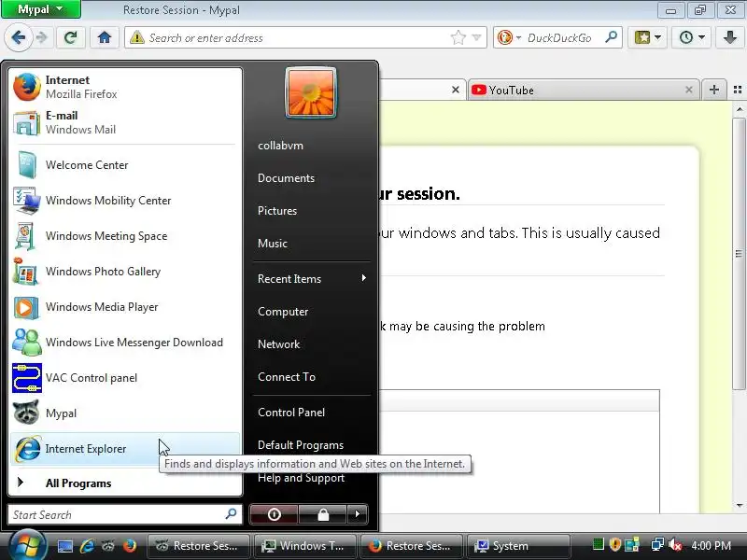Image resolution: width=747 pixels, height=560 pixels.
Task: Switch to Windows T... taskbar button
Action: (x=305, y=546)
